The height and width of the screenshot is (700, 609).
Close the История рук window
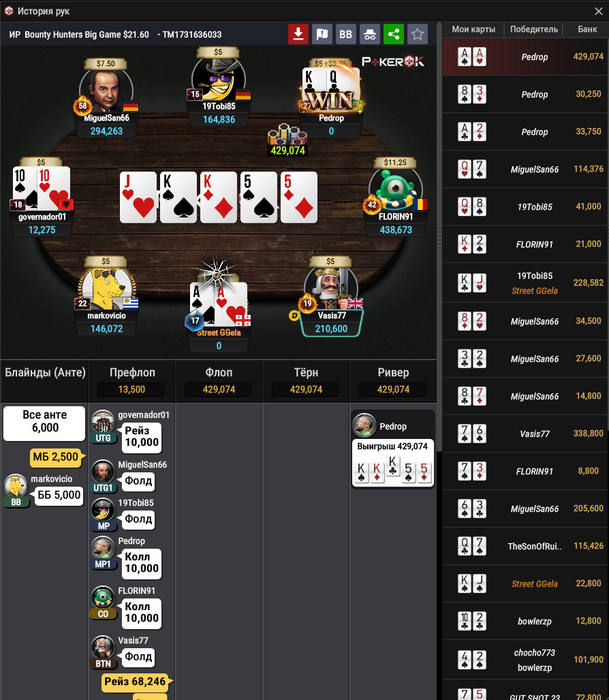(599, 11)
